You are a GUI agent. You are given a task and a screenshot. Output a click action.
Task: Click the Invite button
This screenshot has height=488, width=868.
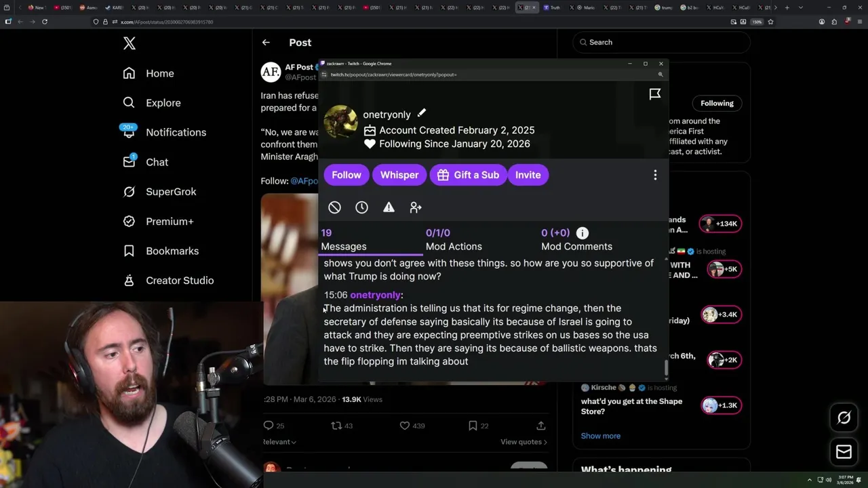pyautogui.click(x=528, y=175)
